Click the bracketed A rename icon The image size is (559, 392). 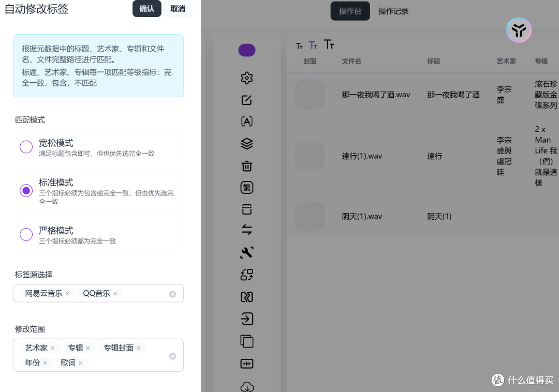click(247, 122)
